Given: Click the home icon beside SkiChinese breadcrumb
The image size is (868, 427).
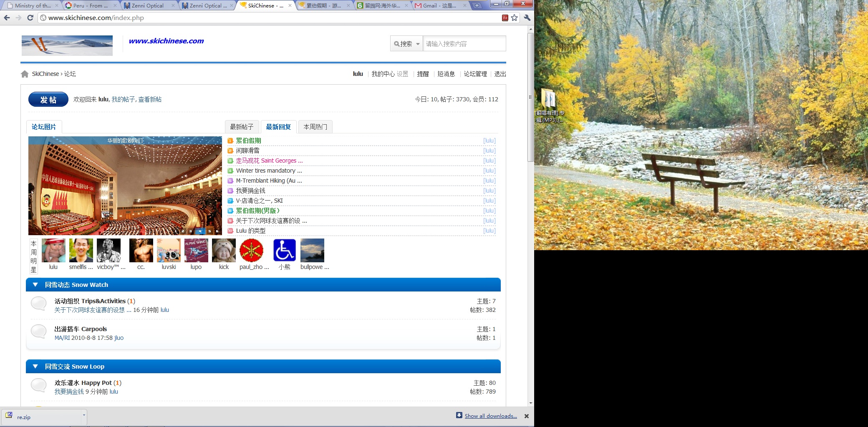Looking at the screenshot, I should (25, 74).
